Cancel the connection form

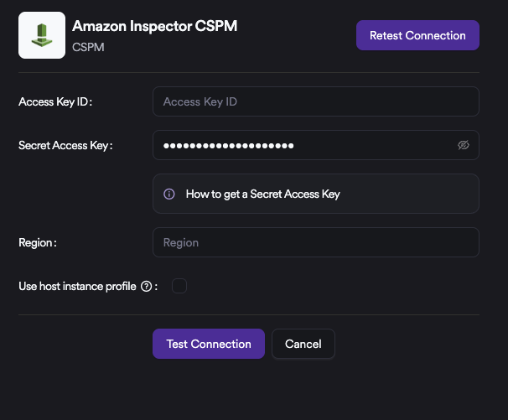point(303,344)
